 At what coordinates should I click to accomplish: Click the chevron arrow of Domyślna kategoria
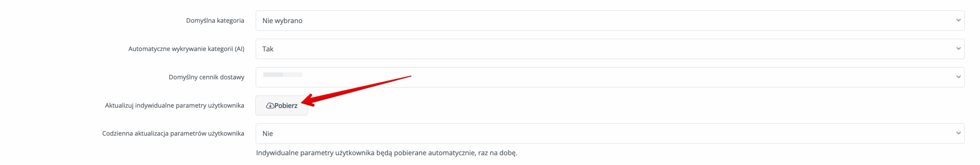pos(958,20)
